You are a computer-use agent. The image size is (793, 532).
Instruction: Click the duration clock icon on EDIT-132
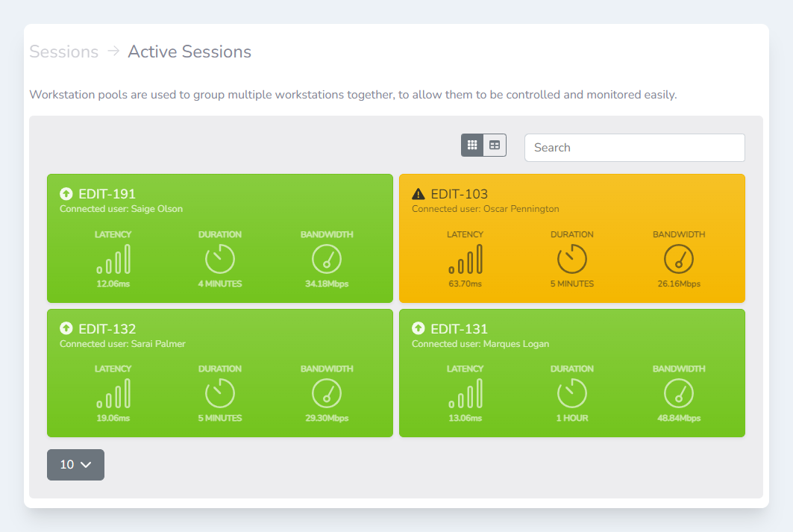pos(220,393)
